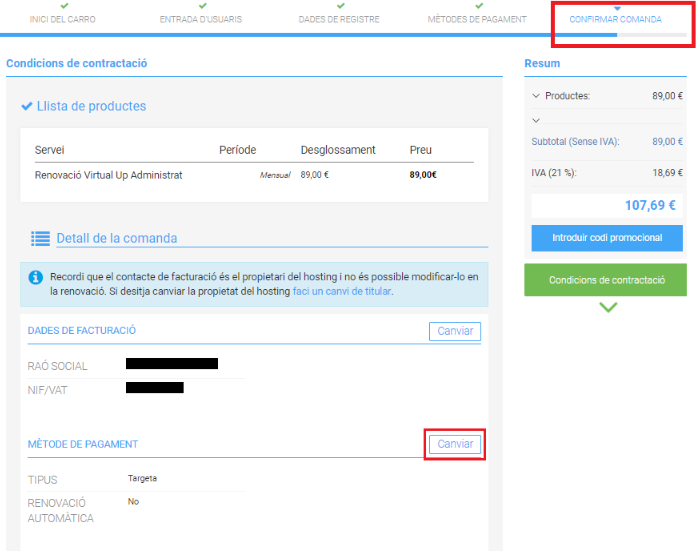This screenshot has height=551, width=696.
Task: Click the MÈTODE DE PAGAMENT section title
Action: pos(83,444)
